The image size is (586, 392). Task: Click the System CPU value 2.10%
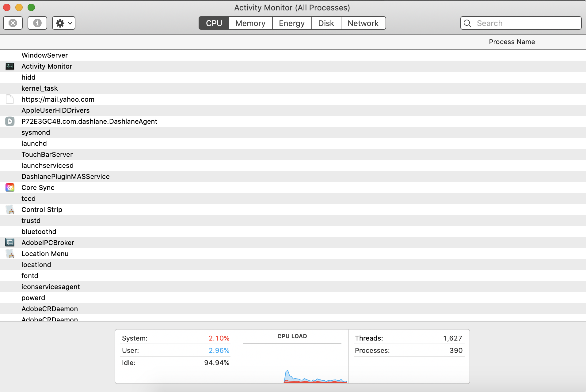pyautogui.click(x=219, y=338)
